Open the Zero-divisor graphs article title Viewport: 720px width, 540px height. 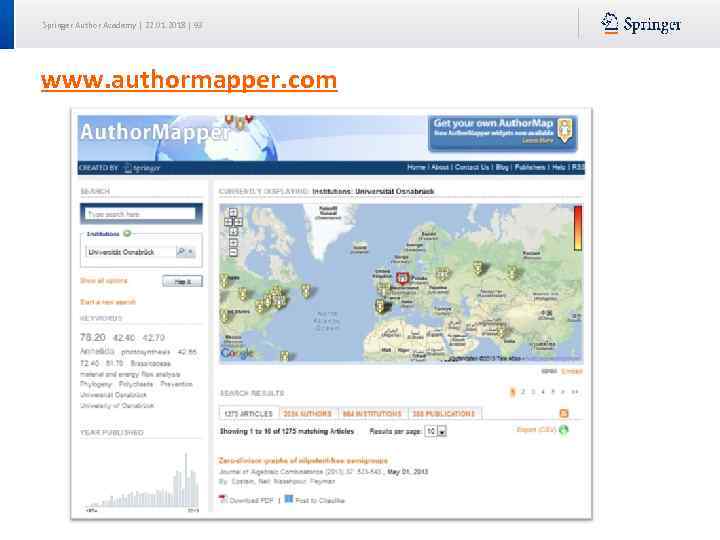coord(303,461)
